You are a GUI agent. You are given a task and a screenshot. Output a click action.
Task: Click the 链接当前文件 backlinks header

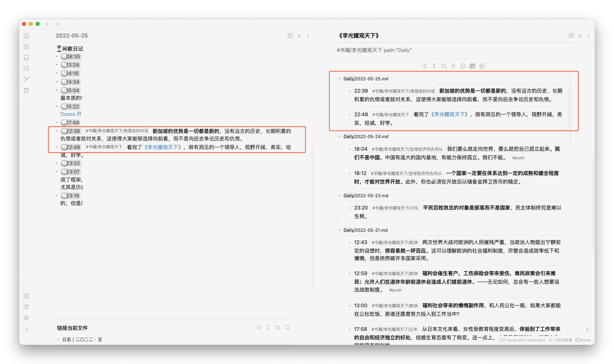(x=72, y=328)
